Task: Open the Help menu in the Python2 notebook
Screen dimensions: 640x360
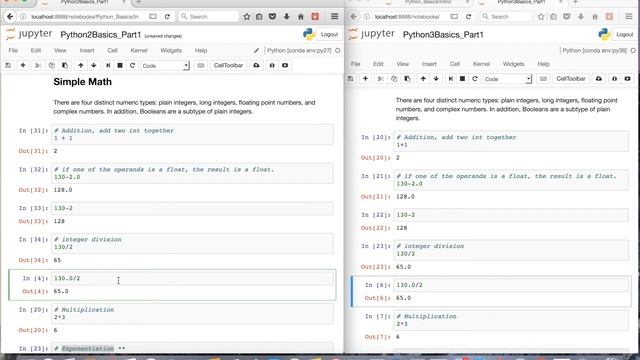Action: pos(201,51)
